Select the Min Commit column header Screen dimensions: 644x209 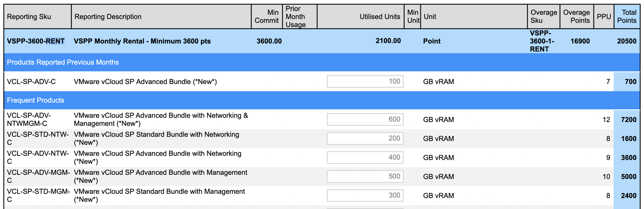pyautogui.click(x=267, y=16)
